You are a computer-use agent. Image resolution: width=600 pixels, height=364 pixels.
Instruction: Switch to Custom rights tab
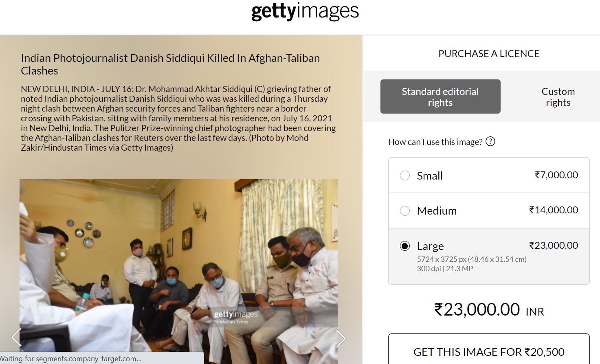coord(558,97)
